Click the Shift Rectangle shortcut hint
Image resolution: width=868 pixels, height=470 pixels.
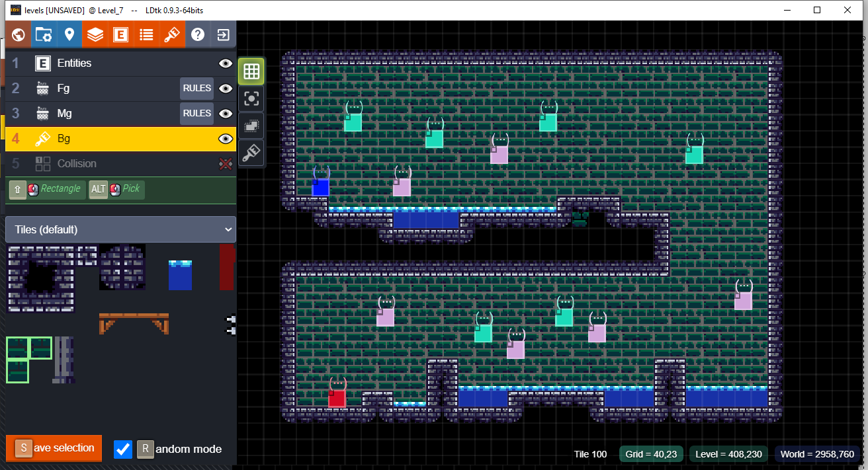46,189
